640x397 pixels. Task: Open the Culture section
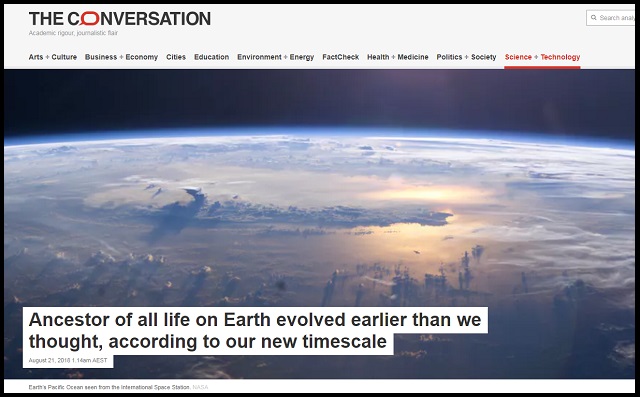(x=64, y=57)
